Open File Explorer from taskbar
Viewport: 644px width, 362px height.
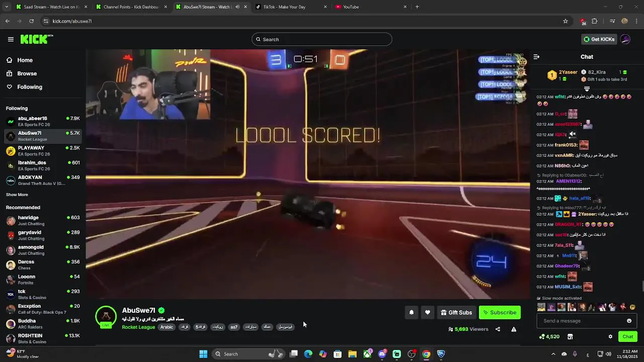[x=352, y=354]
